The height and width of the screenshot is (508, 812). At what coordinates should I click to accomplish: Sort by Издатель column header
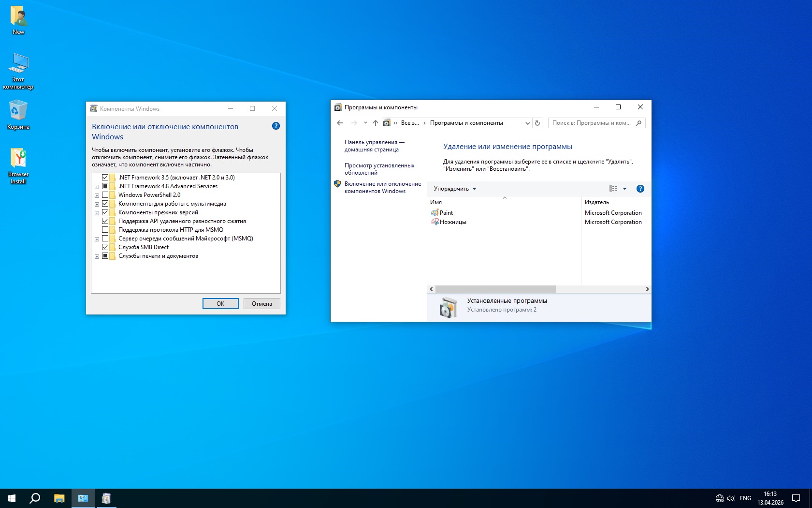597,202
